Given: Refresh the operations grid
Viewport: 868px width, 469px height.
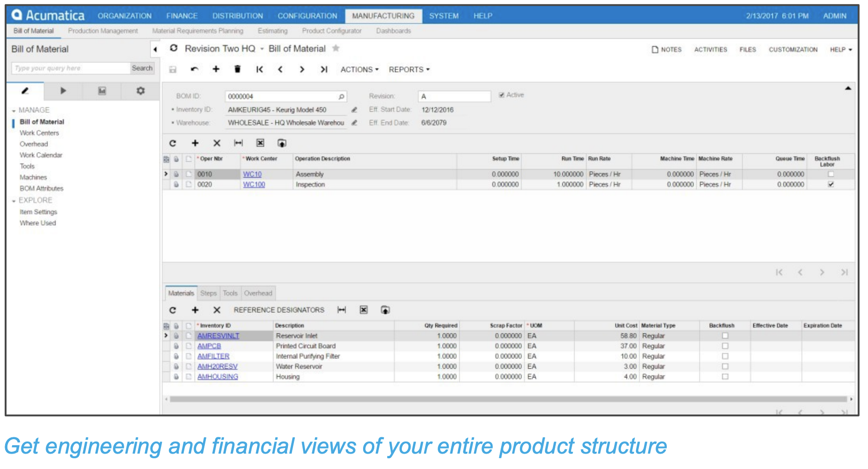Looking at the screenshot, I should tap(173, 143).
